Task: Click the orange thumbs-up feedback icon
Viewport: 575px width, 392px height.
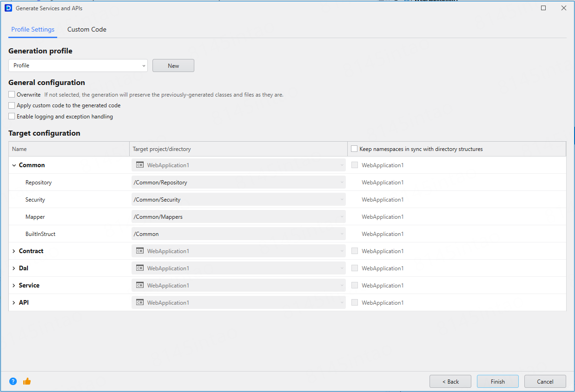Action: pos(27,381)
